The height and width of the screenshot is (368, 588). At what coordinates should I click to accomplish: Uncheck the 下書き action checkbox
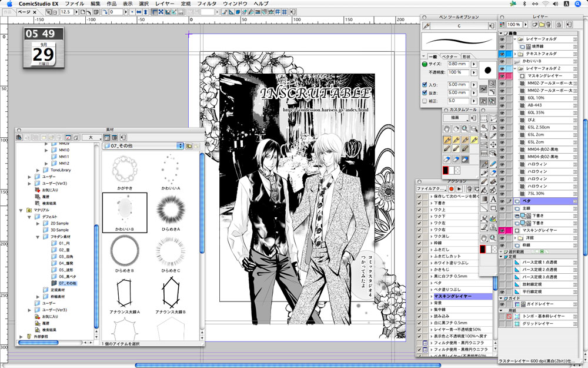[419, 203]
